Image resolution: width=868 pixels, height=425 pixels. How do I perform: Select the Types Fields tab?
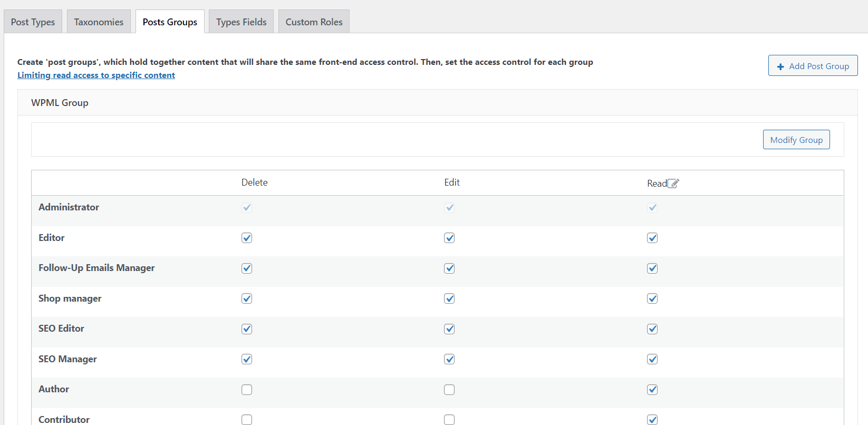(241, 22)
